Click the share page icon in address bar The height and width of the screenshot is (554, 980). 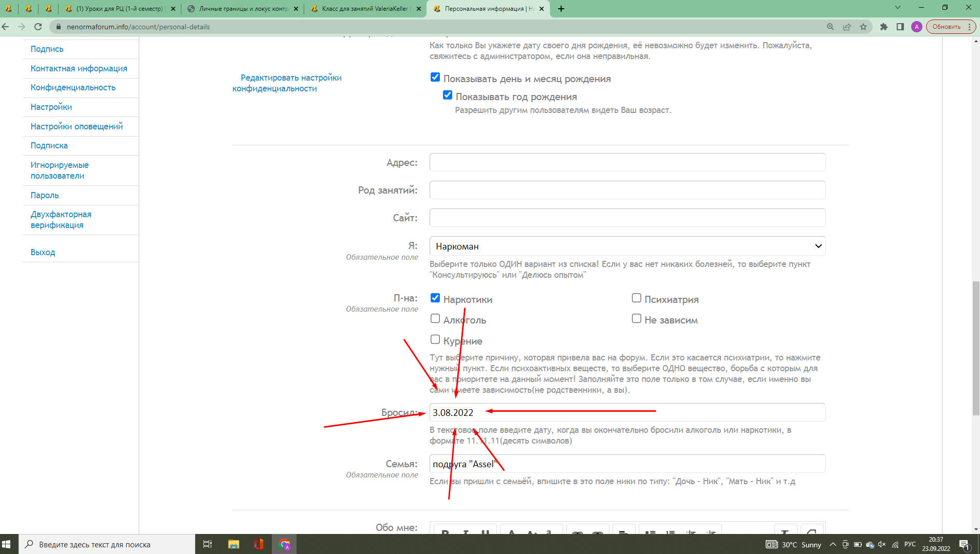tap(847, 27)
